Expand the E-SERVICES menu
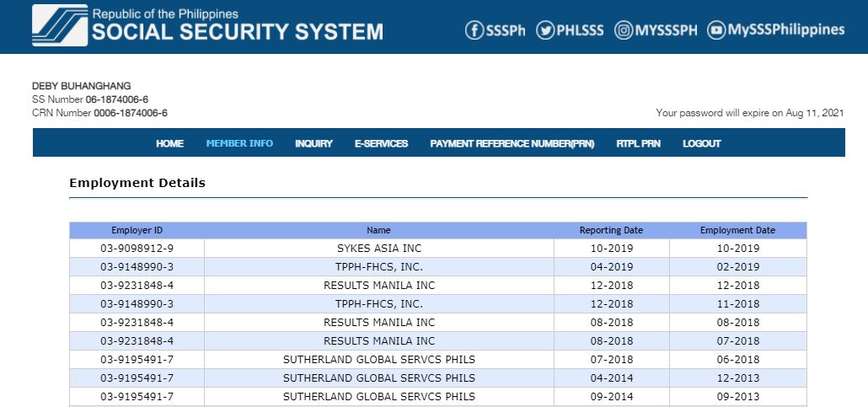Screen dimensions: 868x407 [x=381, y=143]
